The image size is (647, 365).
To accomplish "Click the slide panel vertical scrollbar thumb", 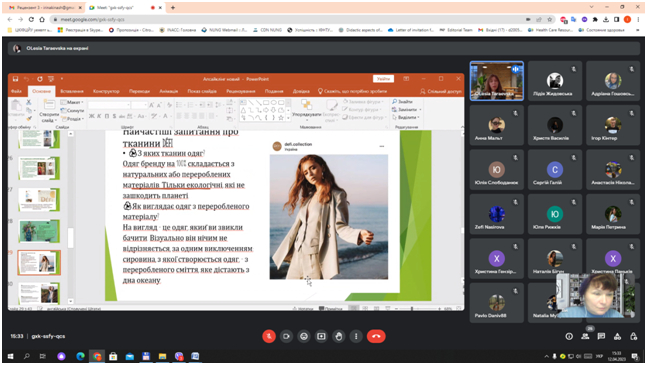I will click(x=71, y=238).
